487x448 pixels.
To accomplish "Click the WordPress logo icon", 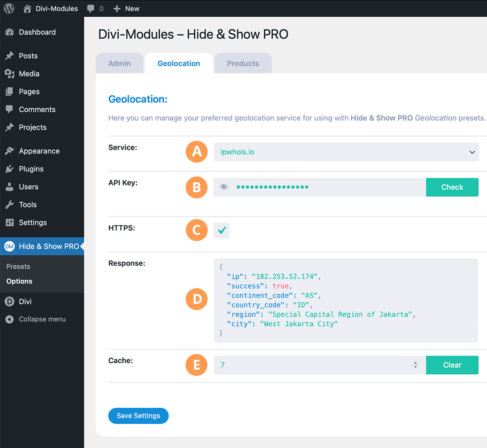I will point(9,9).
